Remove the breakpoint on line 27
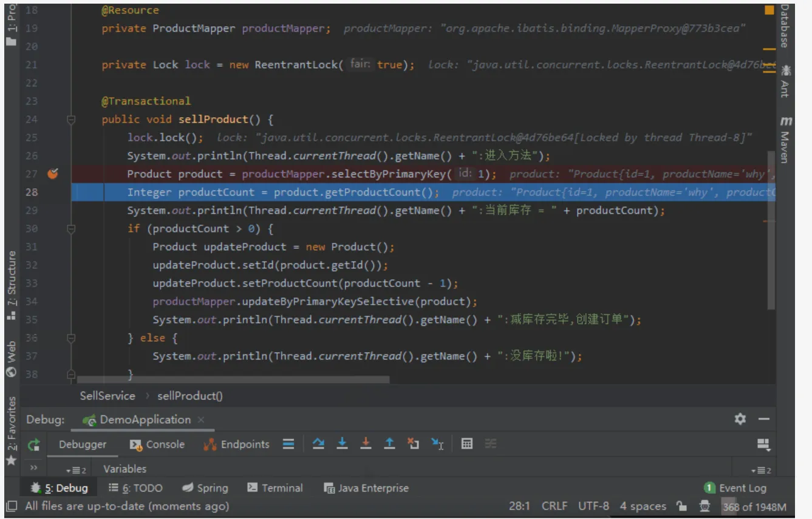This screenshot has width=812, height=519. [53, 174]
